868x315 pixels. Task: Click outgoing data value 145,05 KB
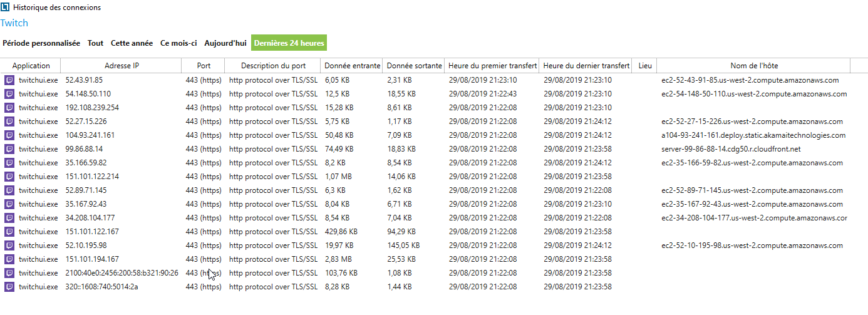click(403, 245)
